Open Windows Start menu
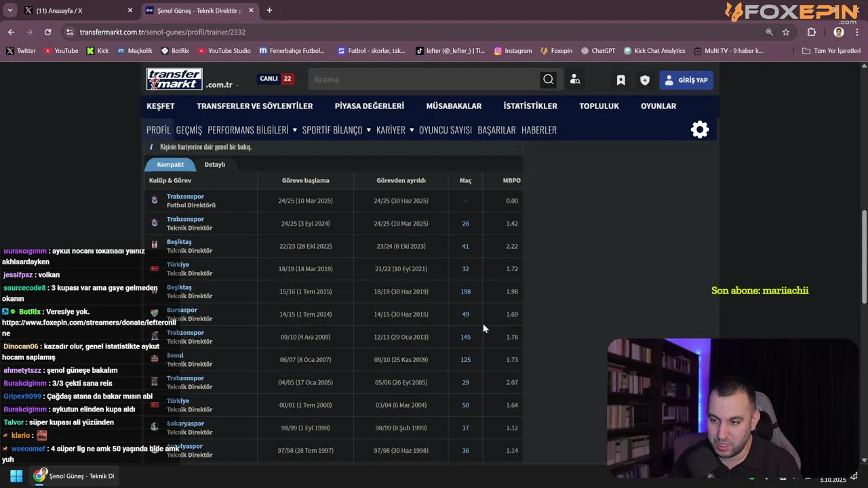The image size is (868, 488). click(x=16, y=476)
